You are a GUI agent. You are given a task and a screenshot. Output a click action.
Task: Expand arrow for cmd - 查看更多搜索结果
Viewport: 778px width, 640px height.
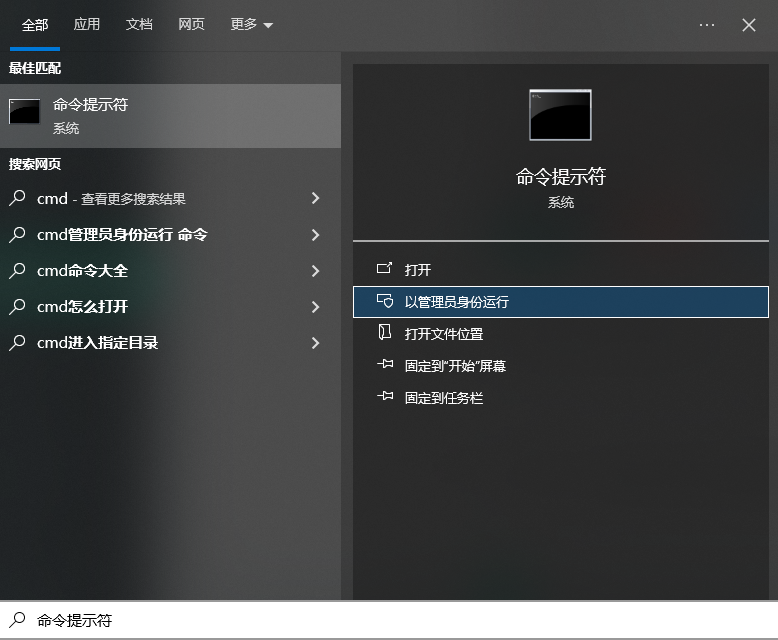click(315, 198)
